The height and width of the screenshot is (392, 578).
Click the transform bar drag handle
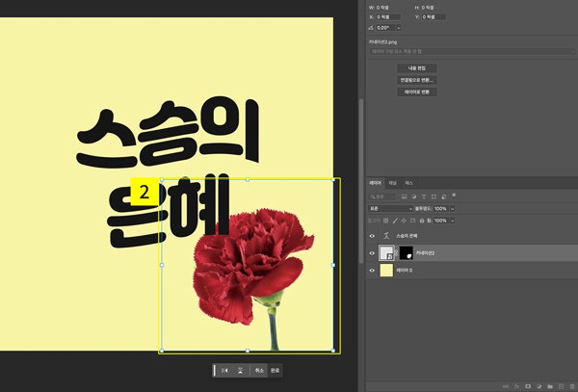pyautogui.click(x=215, y=371)
